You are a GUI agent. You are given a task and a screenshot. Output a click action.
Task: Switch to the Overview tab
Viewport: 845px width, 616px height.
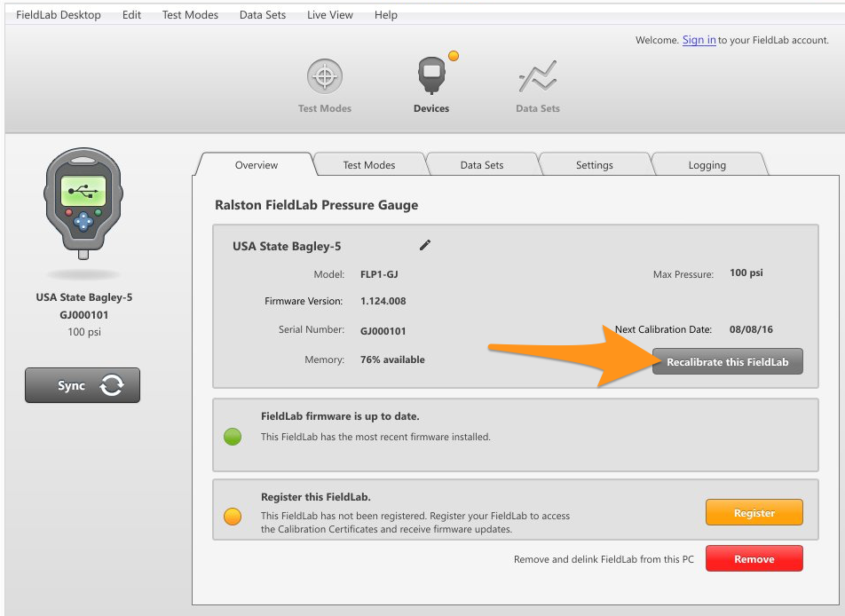pyautogui.click(x=256, y=164)
